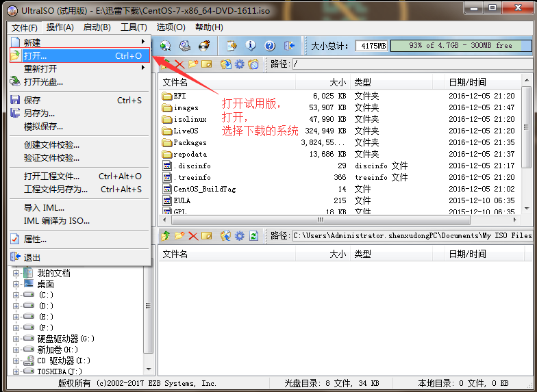Open the 操作(A) menu
The width and height of the screenshot is (537, 392).
pyautogui.click(x=60, y=27)
